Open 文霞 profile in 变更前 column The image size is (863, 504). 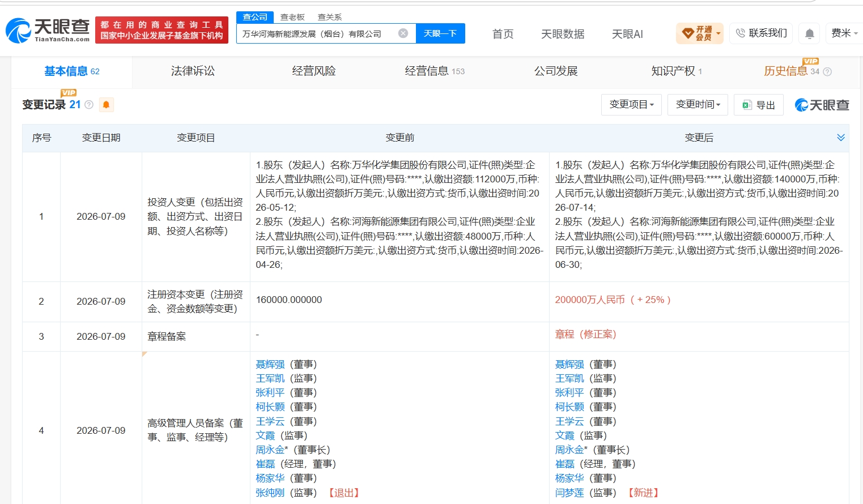click(265, 435)
